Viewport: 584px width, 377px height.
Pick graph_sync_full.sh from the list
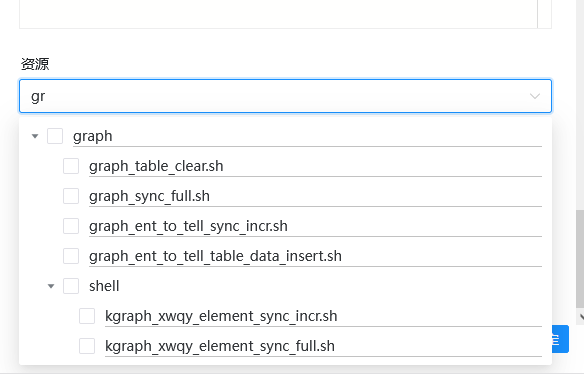pyautogui.click(x=149, y=196)
